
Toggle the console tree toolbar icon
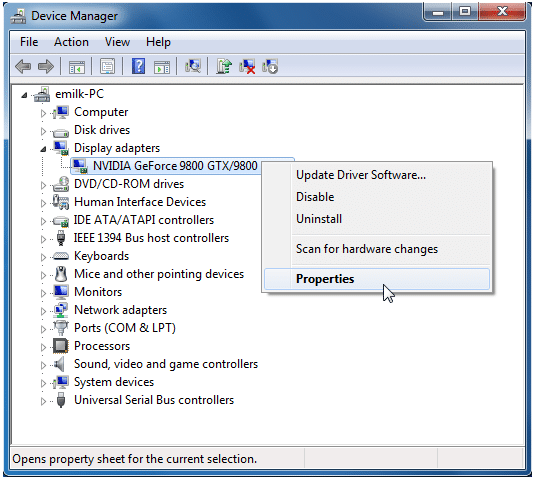[77, 67]
